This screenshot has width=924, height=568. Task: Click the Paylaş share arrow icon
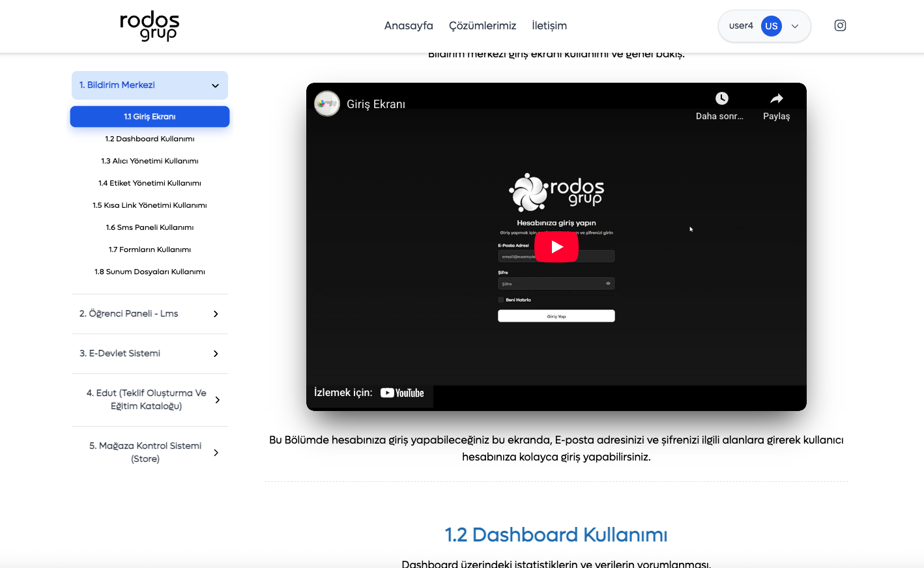(776, 98)
